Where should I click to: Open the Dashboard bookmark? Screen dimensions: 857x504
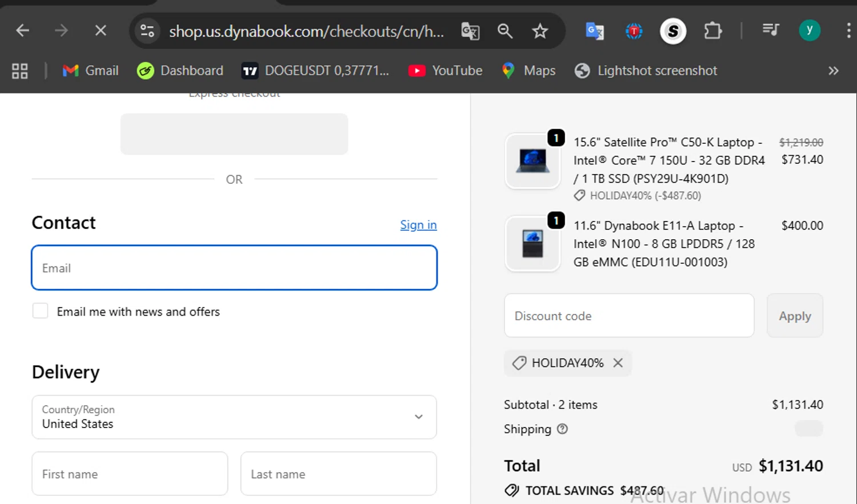coord(181,71)
